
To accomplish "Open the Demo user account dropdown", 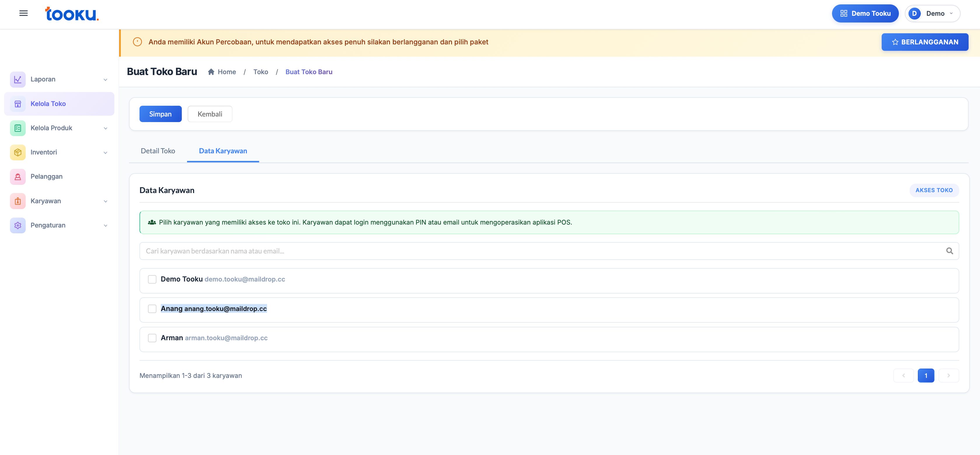I will tap(932, 13).
